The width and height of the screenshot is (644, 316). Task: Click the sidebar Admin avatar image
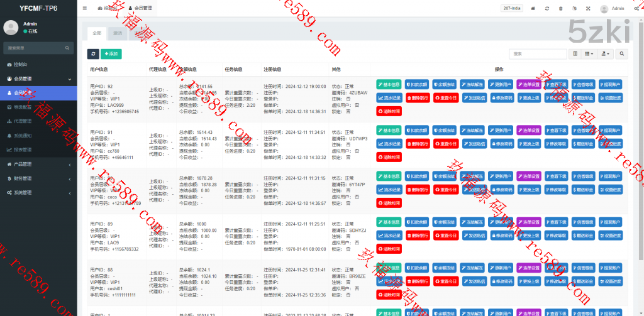[x=11, y=28]
